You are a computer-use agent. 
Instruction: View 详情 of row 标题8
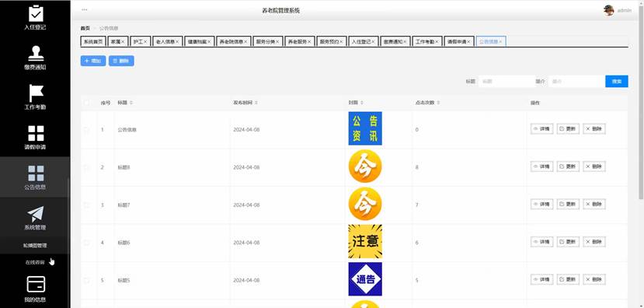point(541,166)
